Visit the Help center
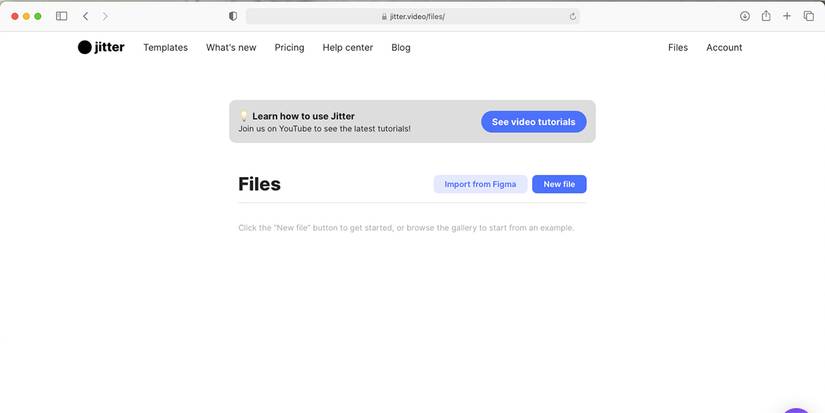Screen dimensions: 825x413 tap(348, 47)
